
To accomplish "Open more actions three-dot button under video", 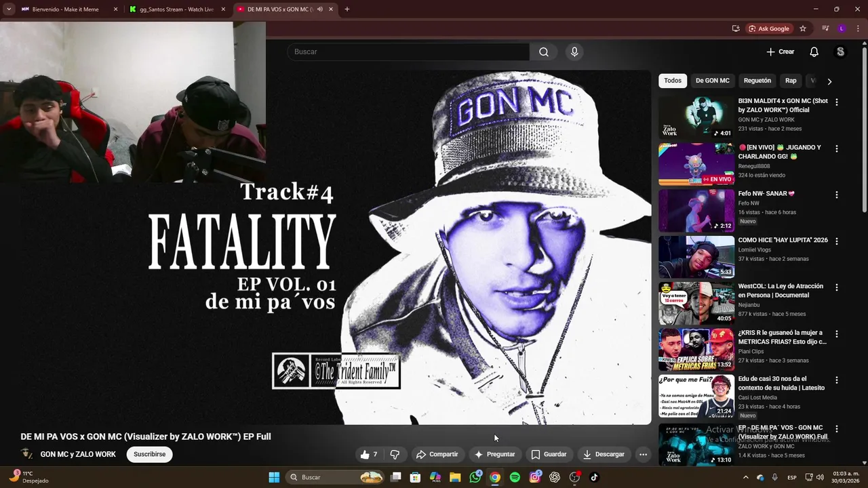I will (x=643, y=454).
